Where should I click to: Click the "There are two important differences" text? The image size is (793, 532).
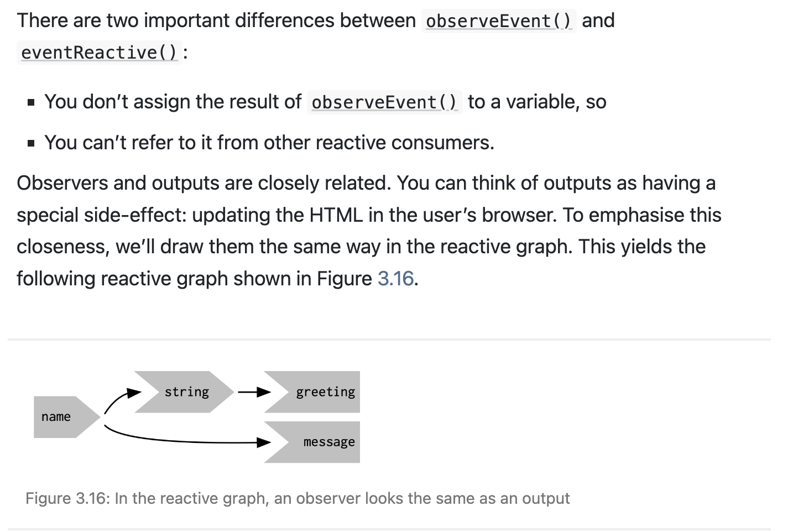(x=216, y=21)
